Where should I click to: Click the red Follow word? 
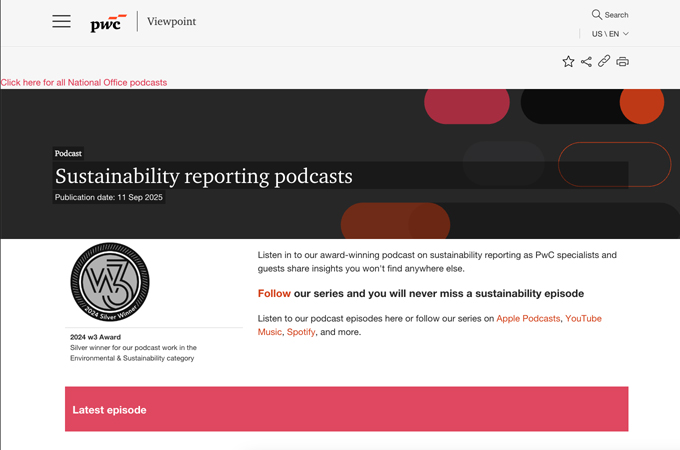274,293
